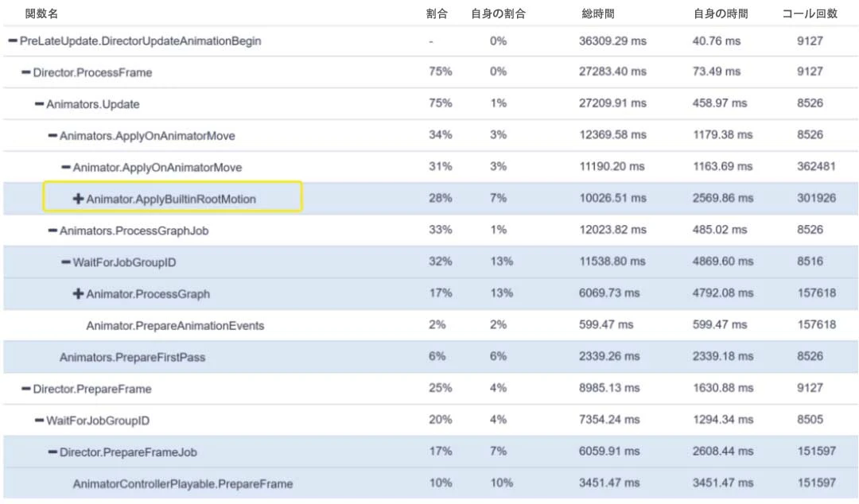Collapse the Director.PrepareFrameJob node
This screenshot has width=859, height=504.
coord(52,452)
